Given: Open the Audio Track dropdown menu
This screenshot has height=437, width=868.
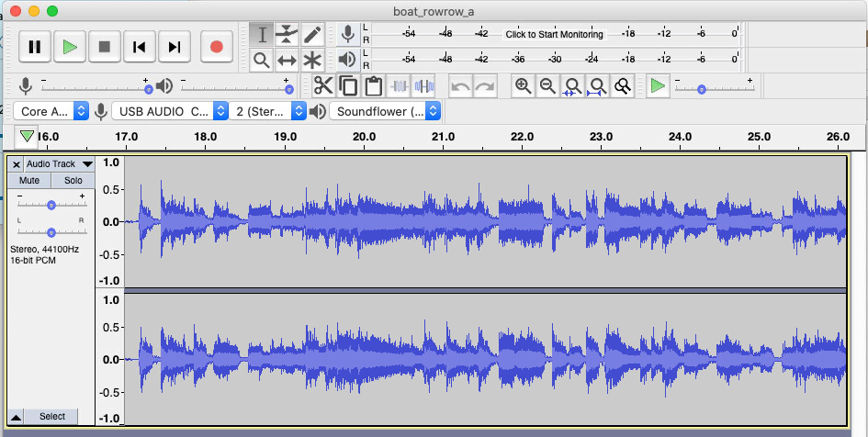Looking at the screenshot, I should [59, 163].
